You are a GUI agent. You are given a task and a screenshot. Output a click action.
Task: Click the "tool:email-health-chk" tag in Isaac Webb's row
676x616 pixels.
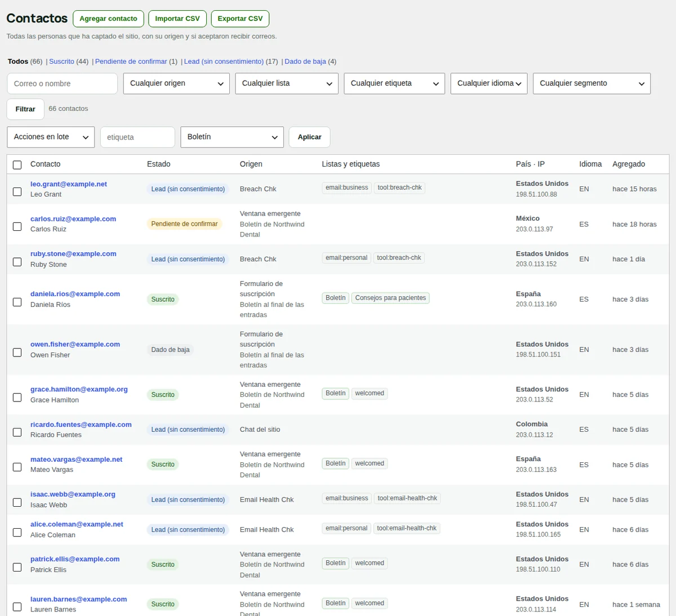pyautogui.click(x=407, y=498)
